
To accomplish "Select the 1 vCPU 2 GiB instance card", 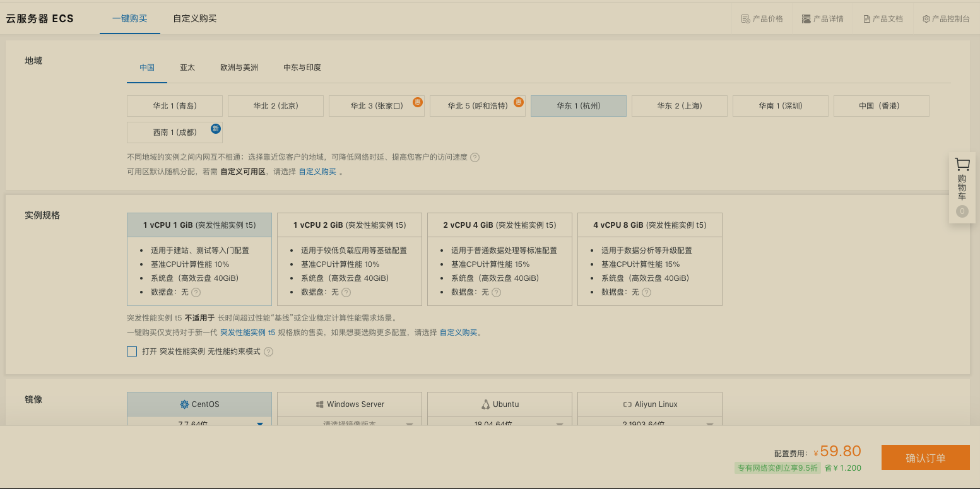I will (350, 259).
